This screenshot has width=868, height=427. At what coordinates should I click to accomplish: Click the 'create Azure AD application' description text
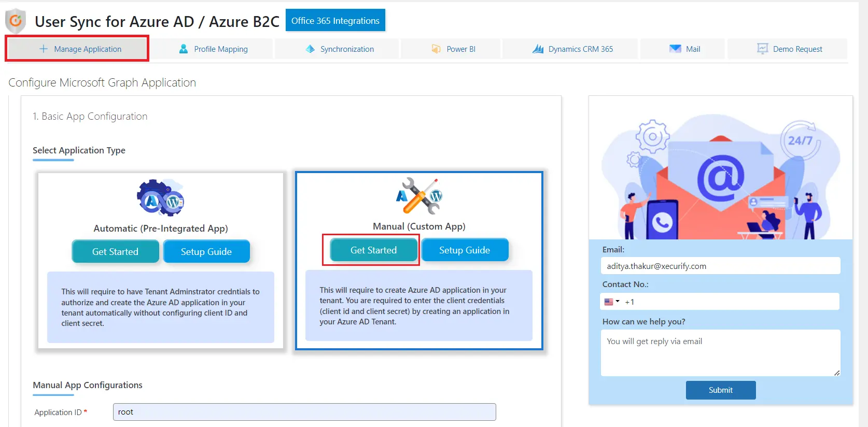tap(415, 306)
